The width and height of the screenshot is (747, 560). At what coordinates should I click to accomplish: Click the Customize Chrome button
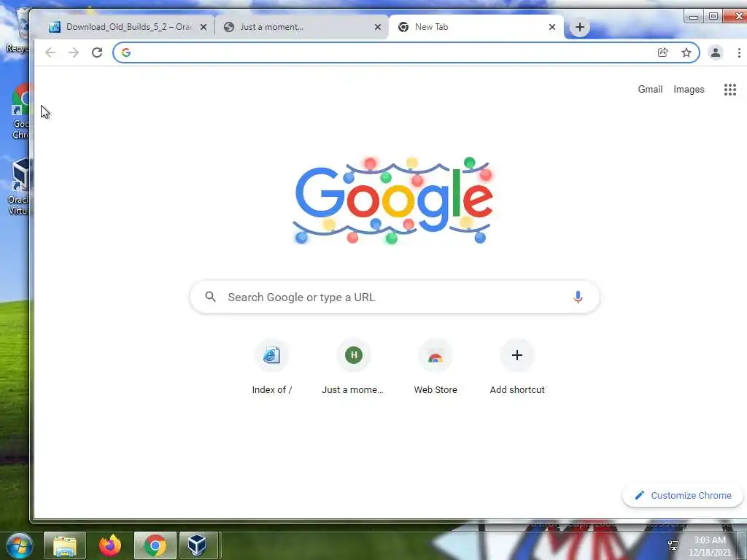point(683,496)
